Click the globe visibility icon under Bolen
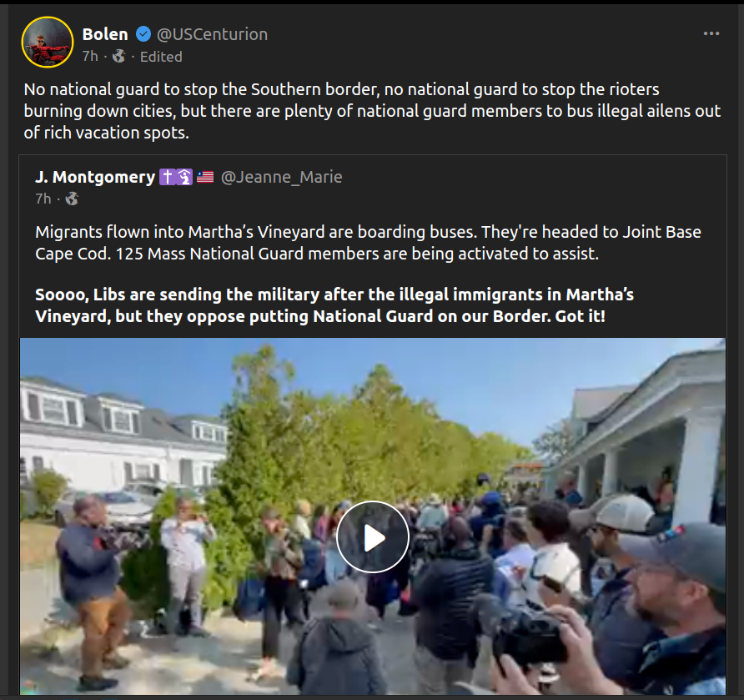This screenshot has width=744, height=700. (x=118, y=57)
